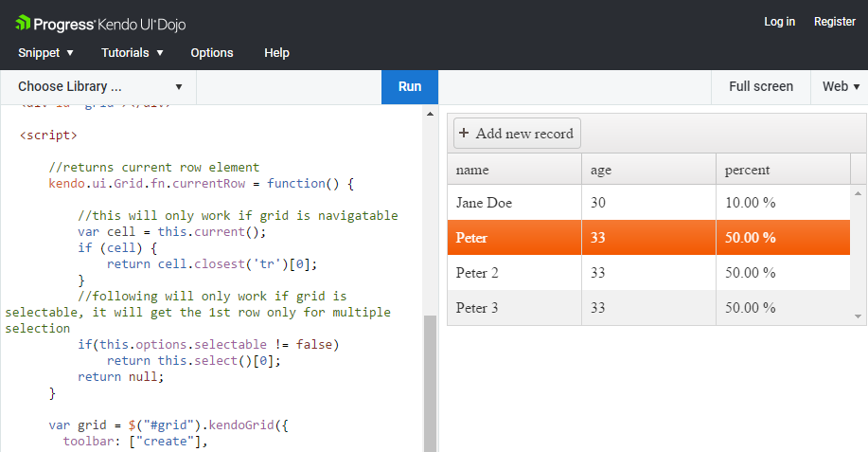This screenshot has height=452, width=868.
Task: Expand the Tutorials dropdown menu
Action: click(x=133, y=53)
